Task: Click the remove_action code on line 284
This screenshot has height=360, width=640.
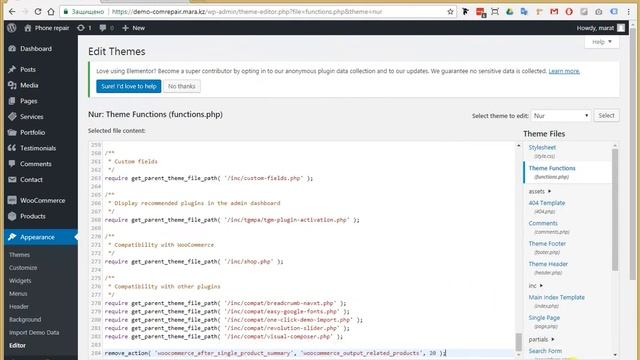Action: pyautogui.click(x=275, y=353)
